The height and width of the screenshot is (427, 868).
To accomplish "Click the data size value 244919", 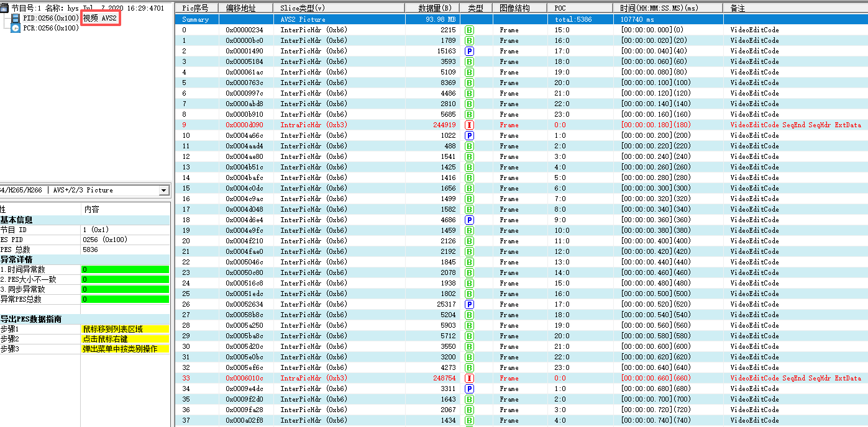I will click(445, 125).
